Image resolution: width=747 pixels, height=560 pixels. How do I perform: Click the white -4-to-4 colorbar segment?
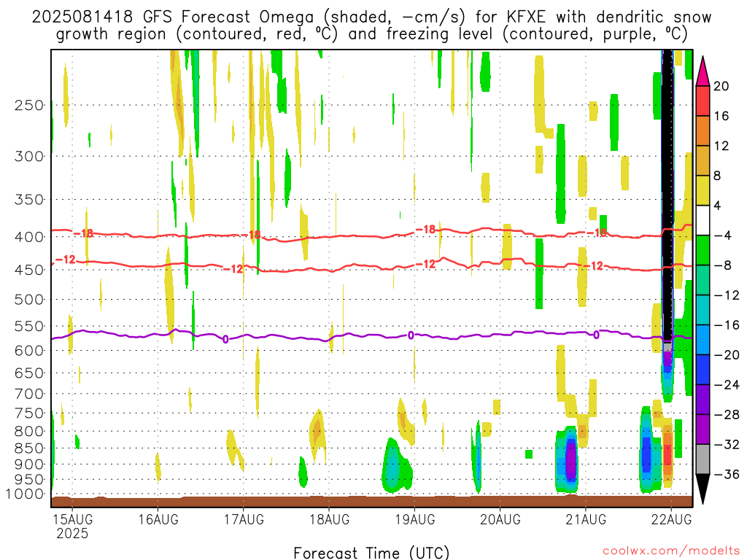point(703,220)
